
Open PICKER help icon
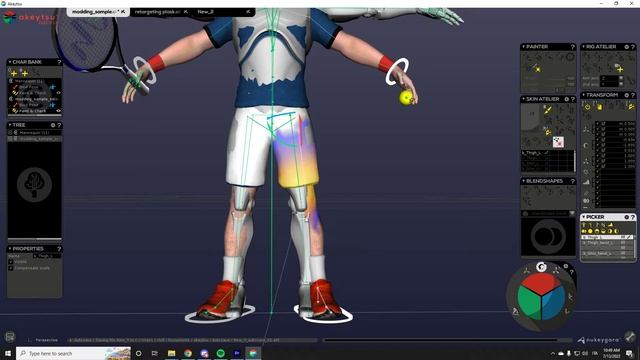(x=633, y=217)
